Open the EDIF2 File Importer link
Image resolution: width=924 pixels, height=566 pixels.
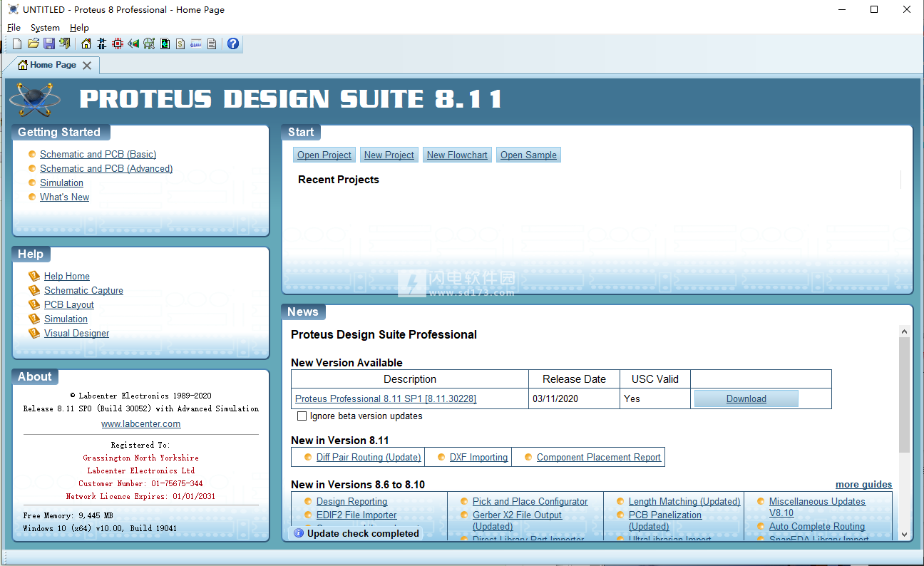click(x=356, y=515)
